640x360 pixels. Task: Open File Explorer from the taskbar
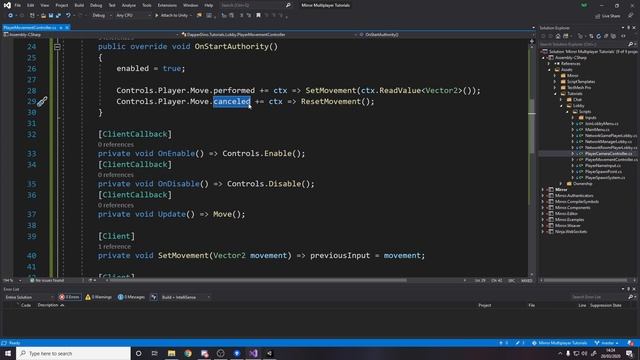pos(171,353)
